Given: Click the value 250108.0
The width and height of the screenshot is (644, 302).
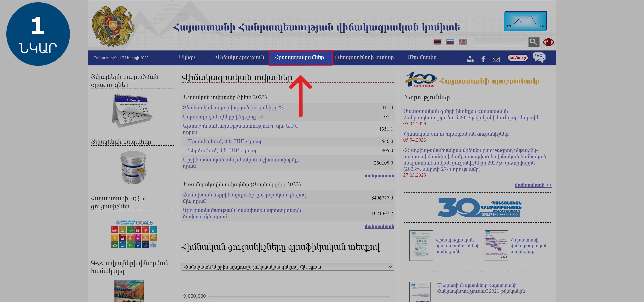Looking at the screenshot, I should pyautogui.click(x=383, y=163).
